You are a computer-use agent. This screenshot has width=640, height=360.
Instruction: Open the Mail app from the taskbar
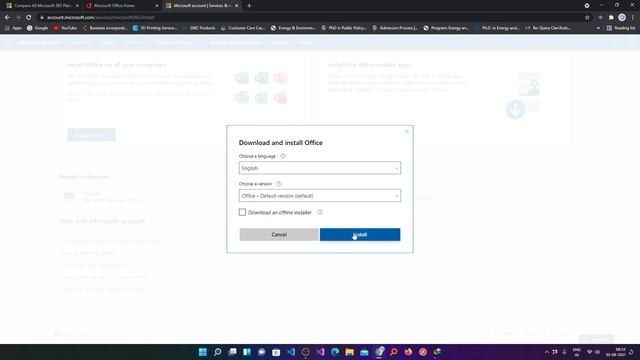click(364, 352)
